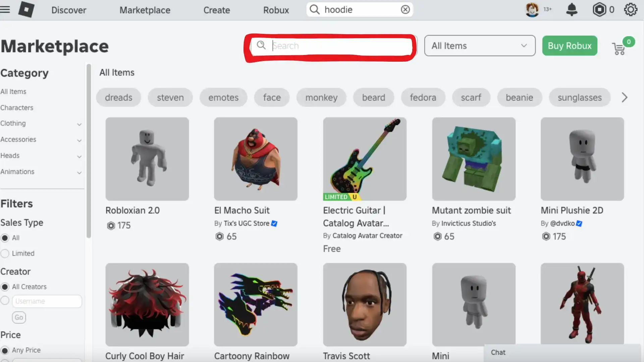This screenshot has width=644, height=362.
Task: Toggle All Creators radio button selection
Action: pyautogui.click(x=5, y=287)
